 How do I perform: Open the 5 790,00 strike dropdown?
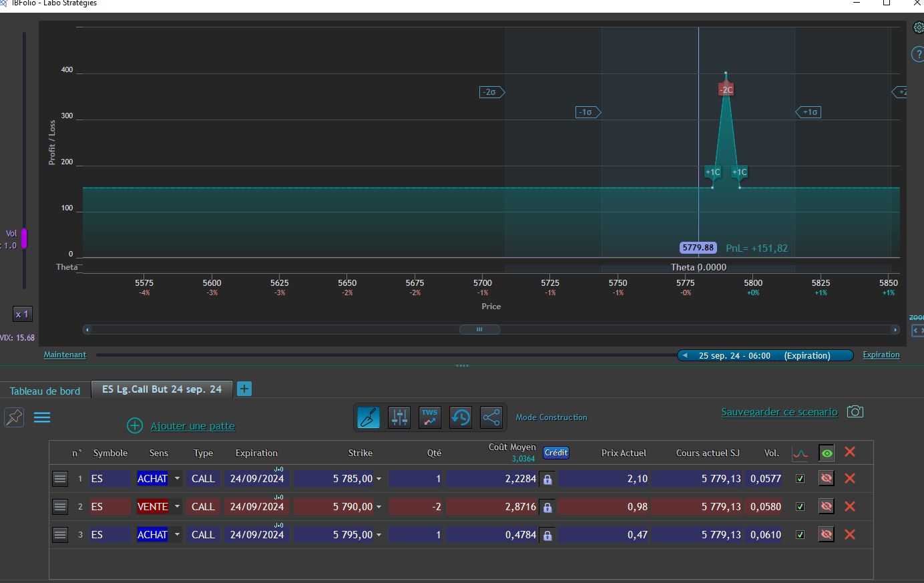[x=379, y=507]
